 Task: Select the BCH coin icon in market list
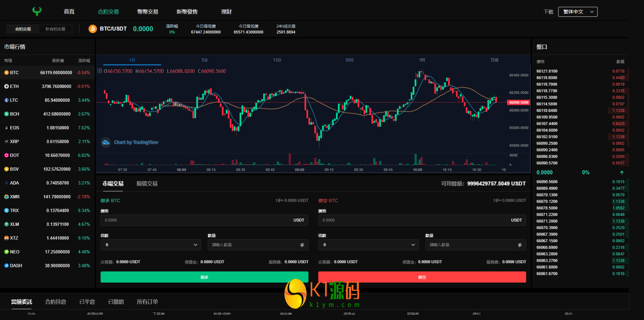click(6, 114)
